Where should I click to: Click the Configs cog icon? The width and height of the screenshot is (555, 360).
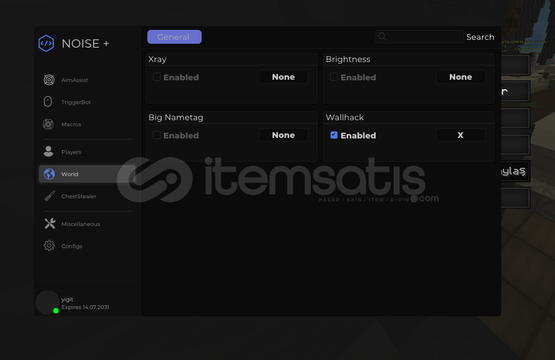[49, 246]
